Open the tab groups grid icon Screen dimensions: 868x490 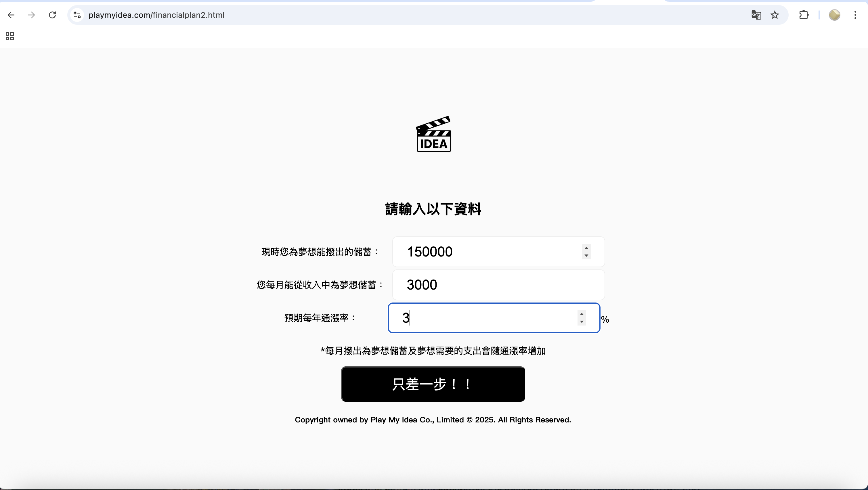click(10, 36)
